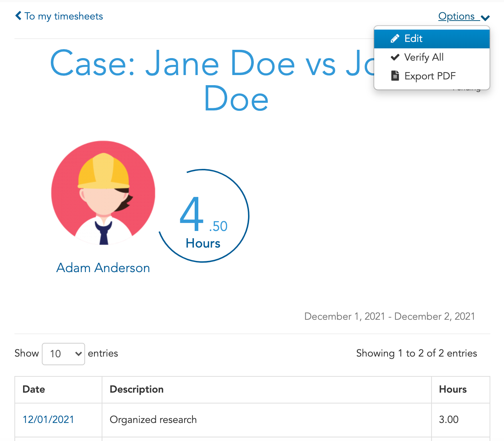Click the back chevron beside To my timesheets
Viewport: 504px width, 441px height.
pyautogui.click(x=18, y=16)
